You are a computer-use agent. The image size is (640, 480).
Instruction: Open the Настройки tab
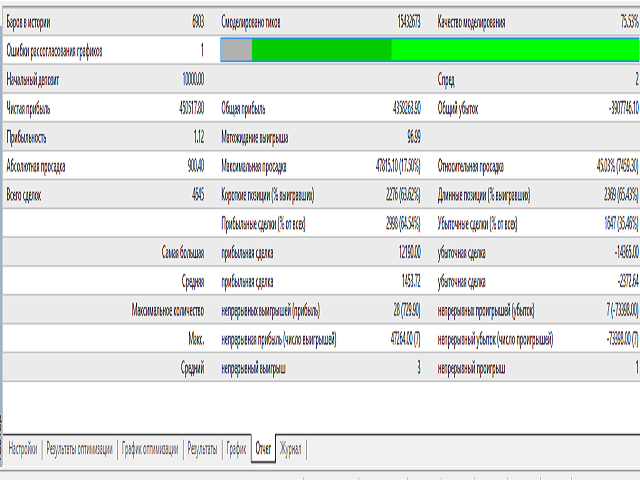point(23,449)
